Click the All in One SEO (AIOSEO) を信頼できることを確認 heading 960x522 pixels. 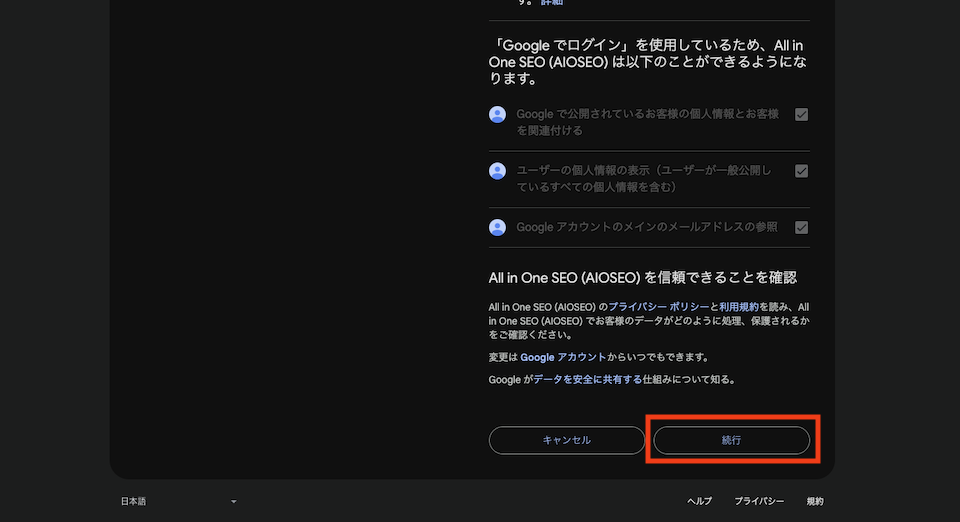coord(642,278)
